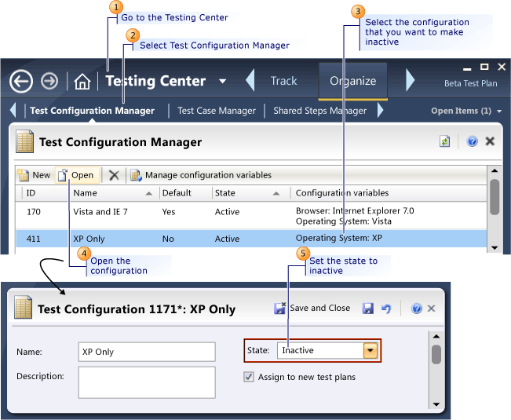Screen dimensions: 511x420
Task: Open help in Test Configuration 1171 panel
Action: 417,309
